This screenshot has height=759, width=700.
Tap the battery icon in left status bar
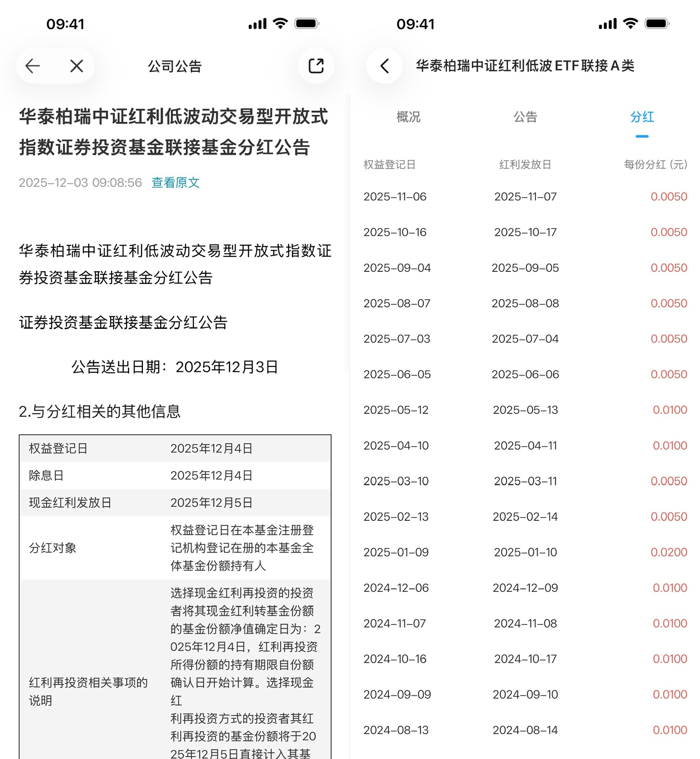(x=307, y=23)
